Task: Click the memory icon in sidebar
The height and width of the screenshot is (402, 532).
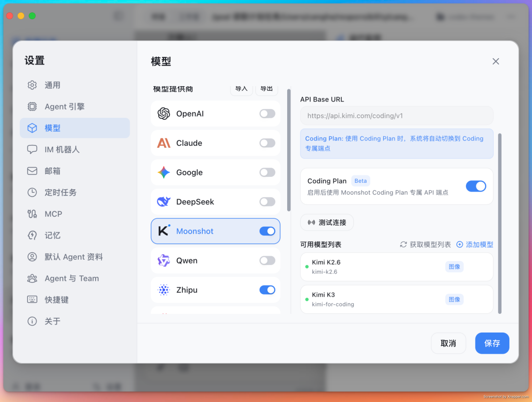Action: pos(32,235)
